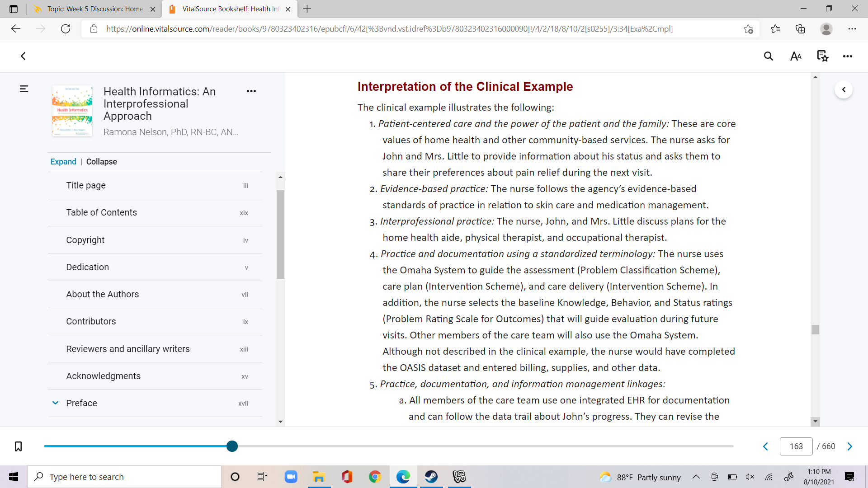Open Zoom from the Windows taskbar
Image resolution: width=868 pixels, height=488 pixels.
291,477
